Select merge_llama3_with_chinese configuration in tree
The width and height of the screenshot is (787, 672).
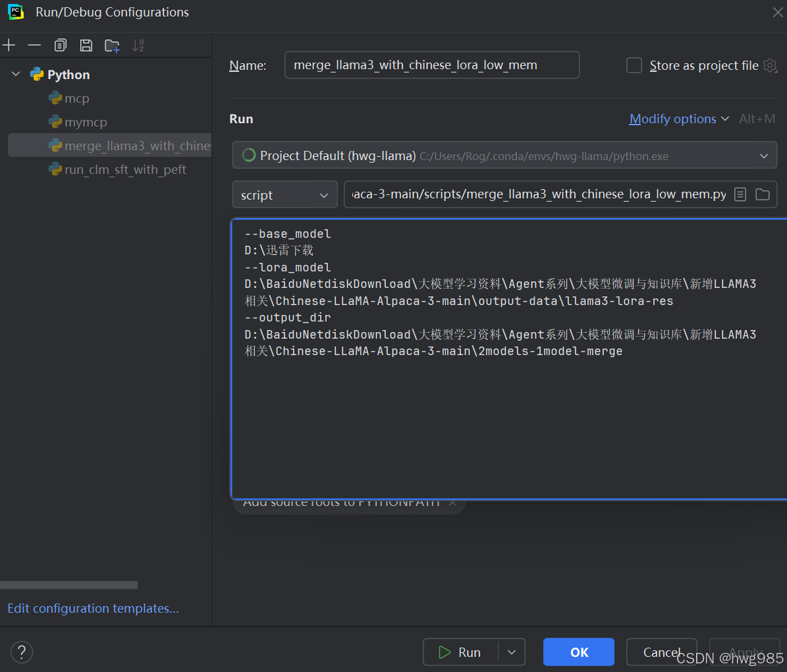click(x=110, y=146)
